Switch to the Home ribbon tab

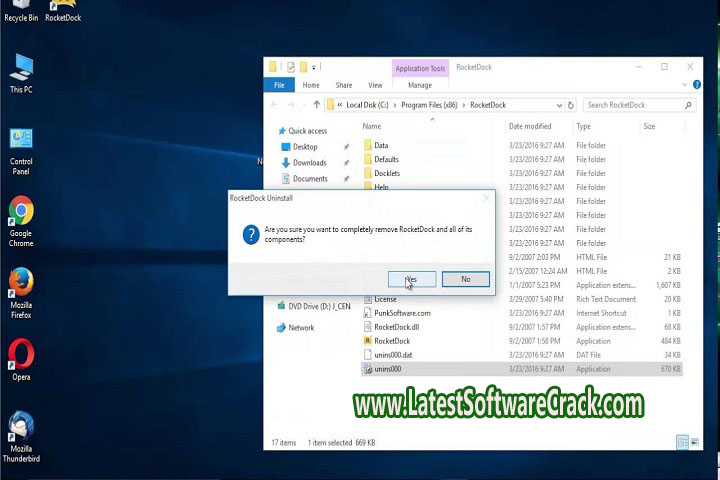[311, 85]
